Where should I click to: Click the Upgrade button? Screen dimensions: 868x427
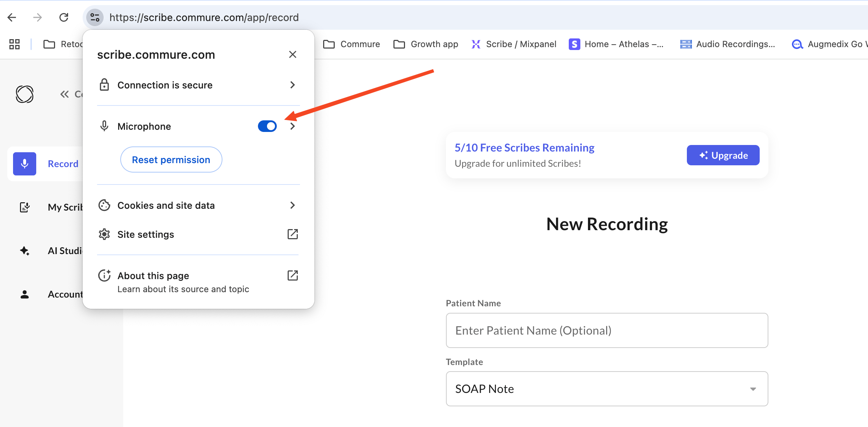[x=723, y=155]
